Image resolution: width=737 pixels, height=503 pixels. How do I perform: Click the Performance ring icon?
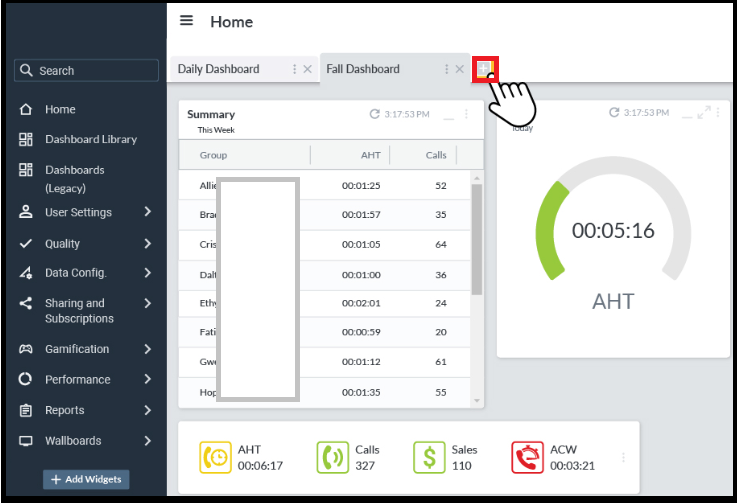click(x=25, y=379)
